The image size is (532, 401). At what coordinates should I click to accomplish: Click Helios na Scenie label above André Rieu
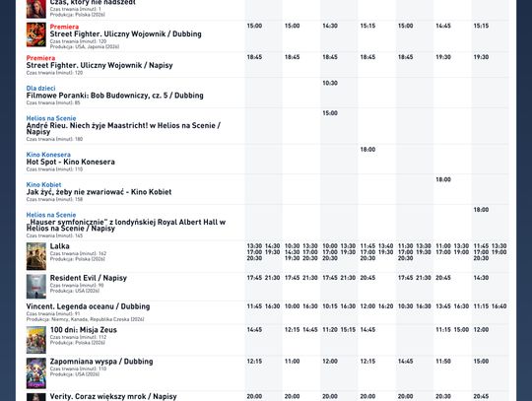click(x=51, y=118)
